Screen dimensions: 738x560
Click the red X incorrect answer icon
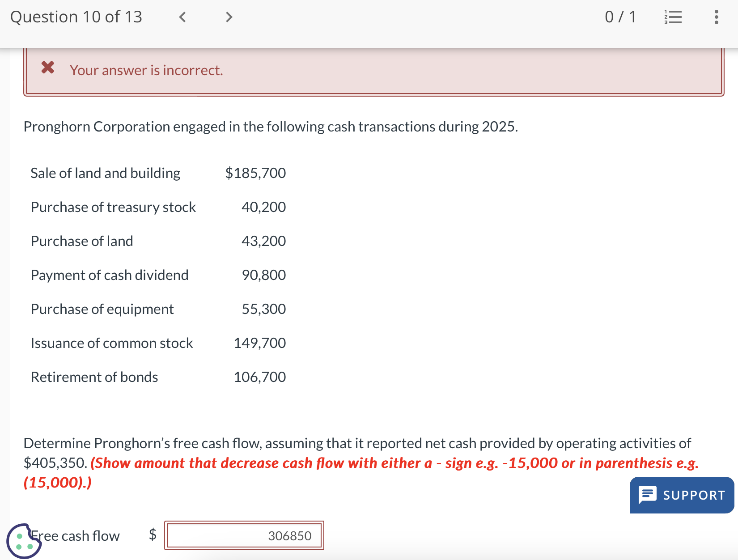[x=48, y=68]
